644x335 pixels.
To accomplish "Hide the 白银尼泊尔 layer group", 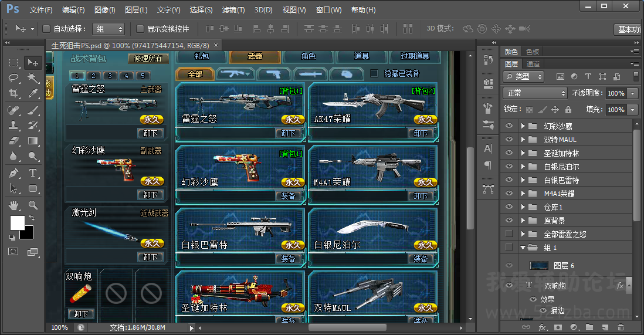I will (509, 166).
